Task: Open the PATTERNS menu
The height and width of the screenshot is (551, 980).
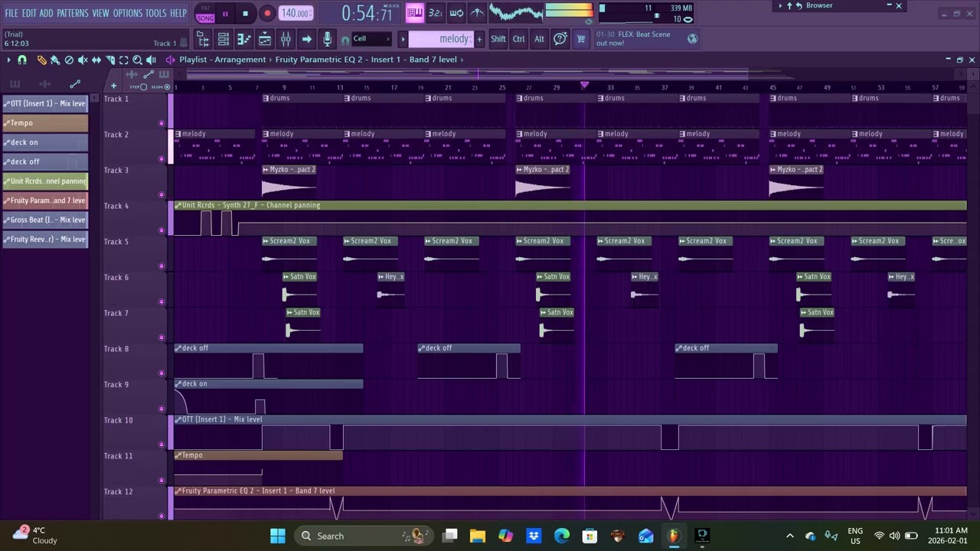Action: tap(73, 13)
